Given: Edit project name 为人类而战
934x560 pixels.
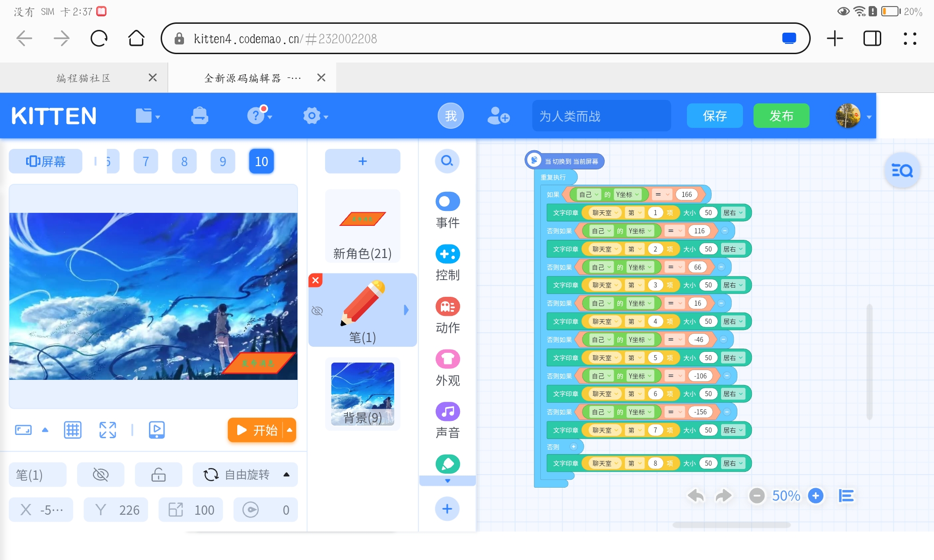Looking at the screenshot, I should tap(601, 116).
